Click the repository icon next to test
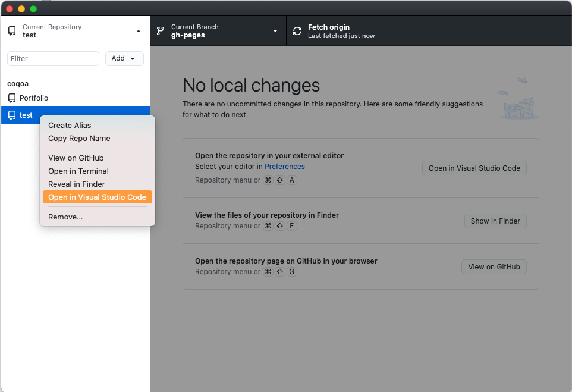 click(x=12, y=115)
